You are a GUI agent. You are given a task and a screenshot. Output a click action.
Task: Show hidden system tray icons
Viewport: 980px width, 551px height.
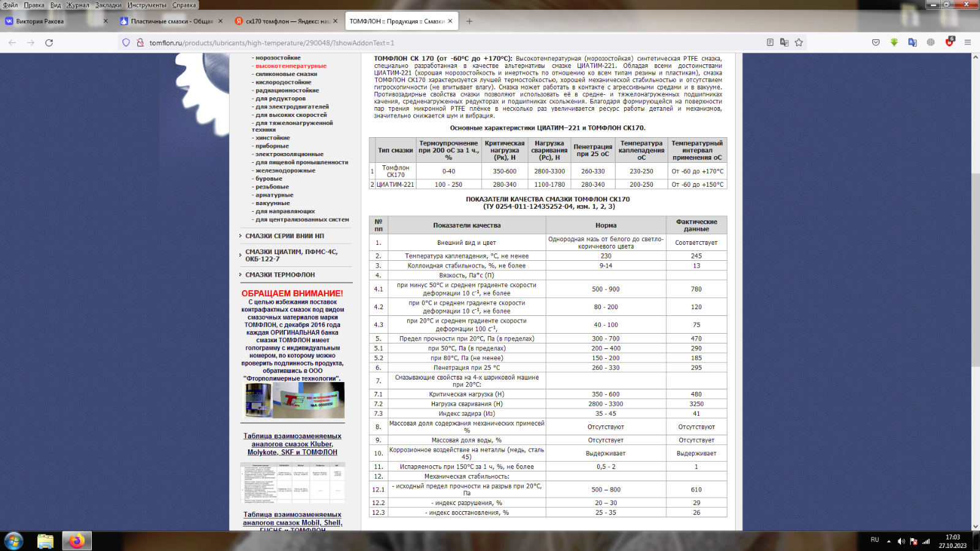889,541
